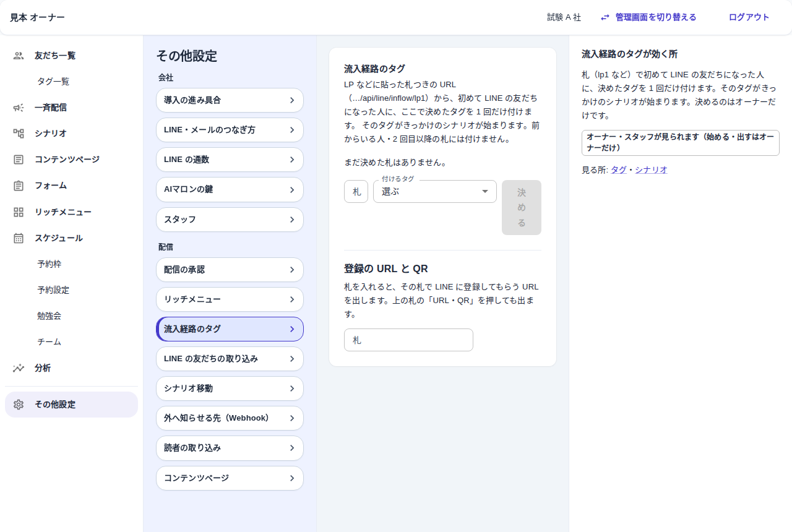Select 流入経路のタグ settings row

(230, 329)
